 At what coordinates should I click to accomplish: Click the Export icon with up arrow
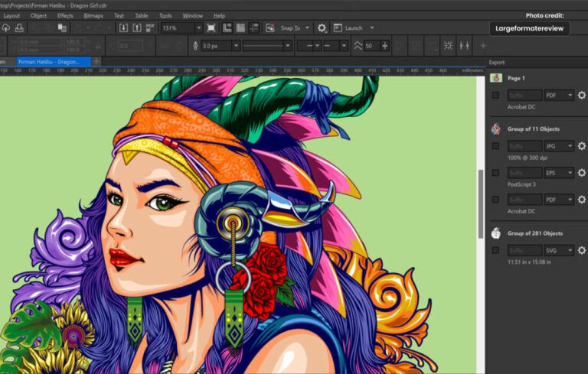[137, 28]
